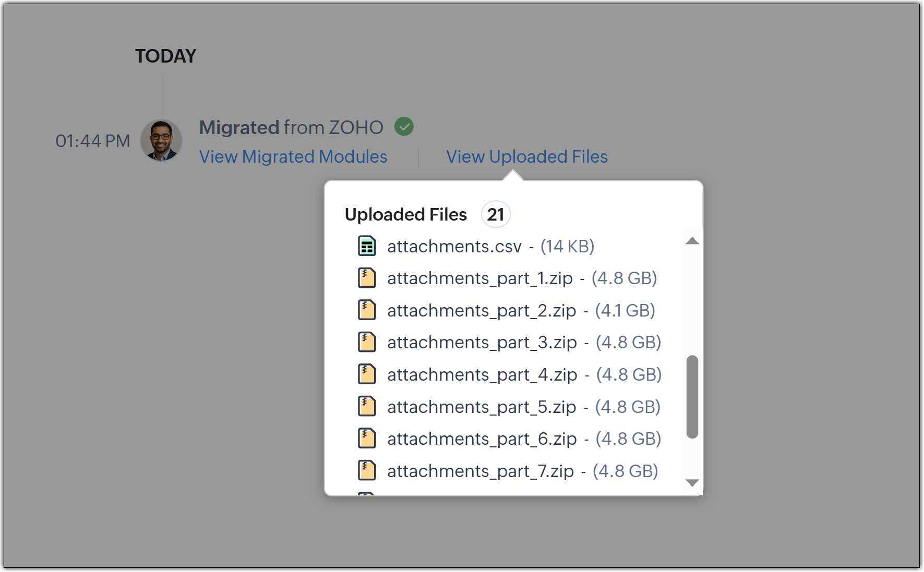This screenshot has width=924, height=572.
Task: Select the attachments.csv file name
Action: tap(454, 247)
